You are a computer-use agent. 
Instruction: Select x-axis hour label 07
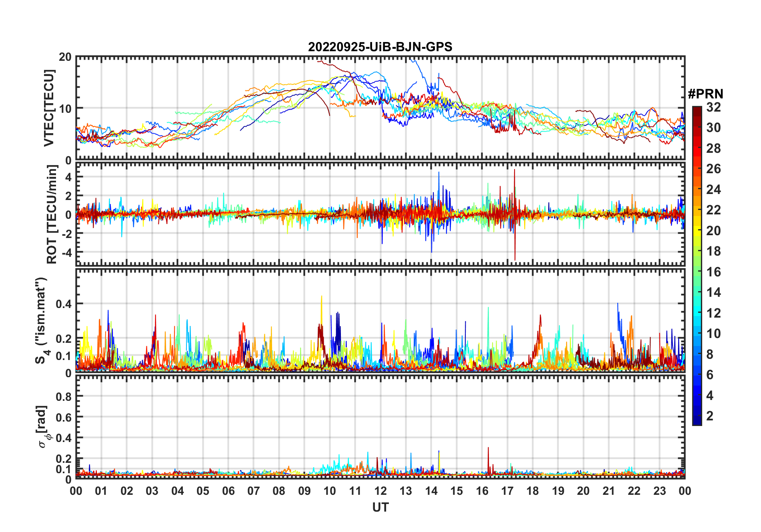click(x=254, y=491)
